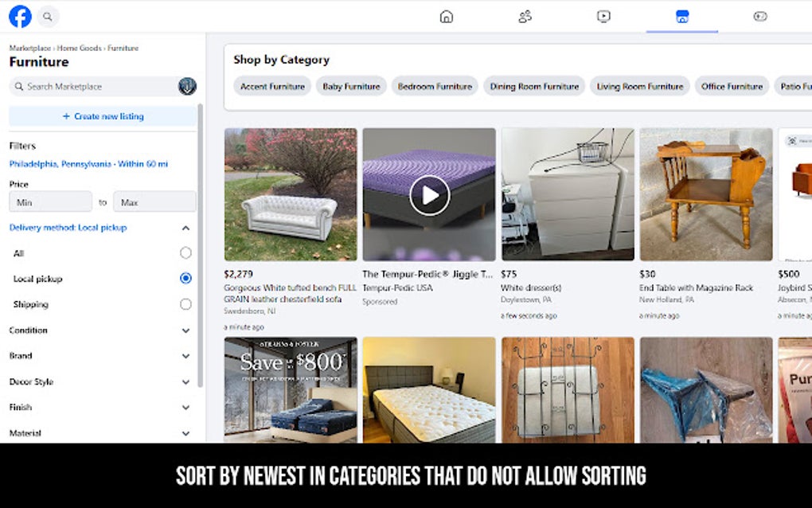Click the $2,279 price text
812x508 pixels.
point(238,274)
